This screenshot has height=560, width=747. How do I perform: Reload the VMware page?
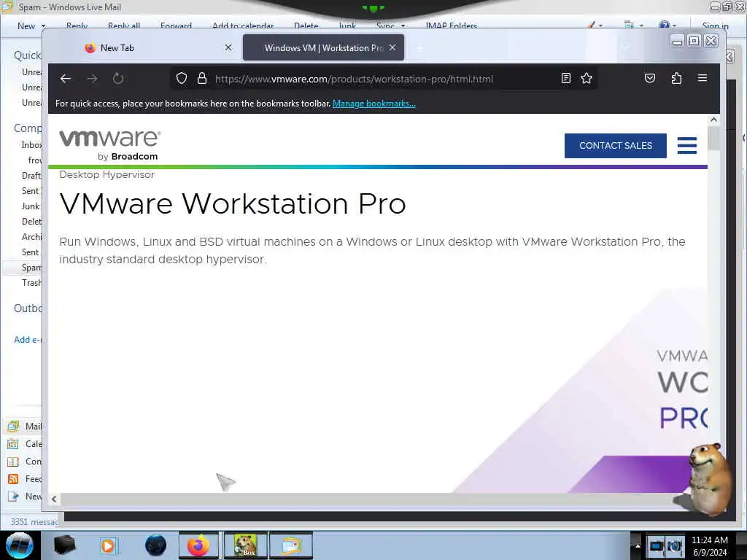click(x=118, y=79)
